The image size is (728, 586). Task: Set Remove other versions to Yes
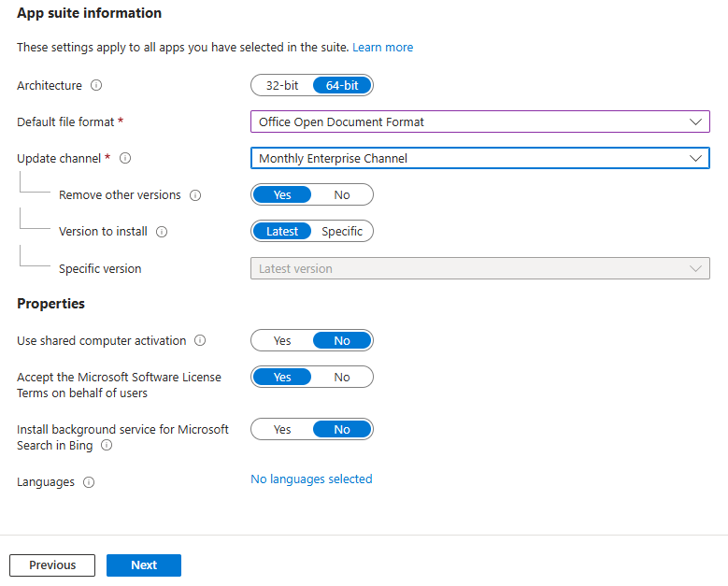pyautogui.click(x=282, y=195)
